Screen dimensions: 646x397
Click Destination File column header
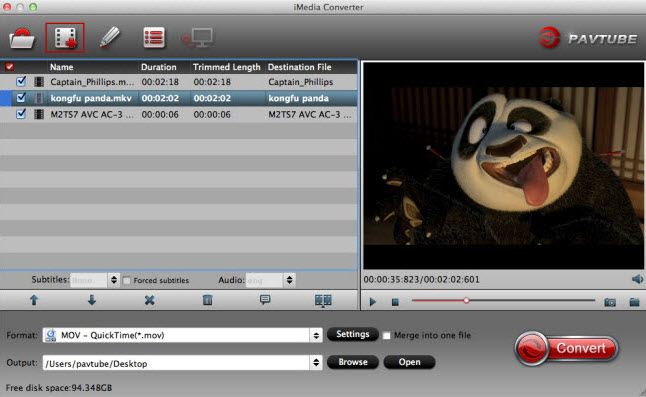(300, 67)
